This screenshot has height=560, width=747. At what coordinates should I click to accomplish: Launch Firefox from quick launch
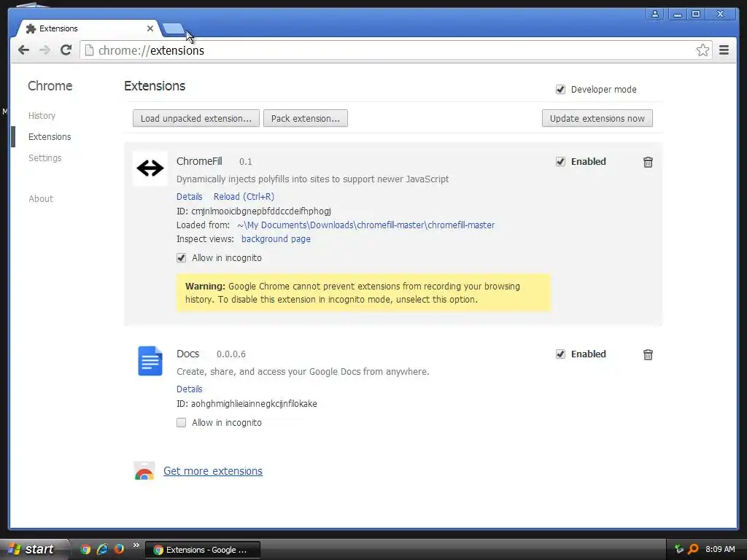[119, 549]
